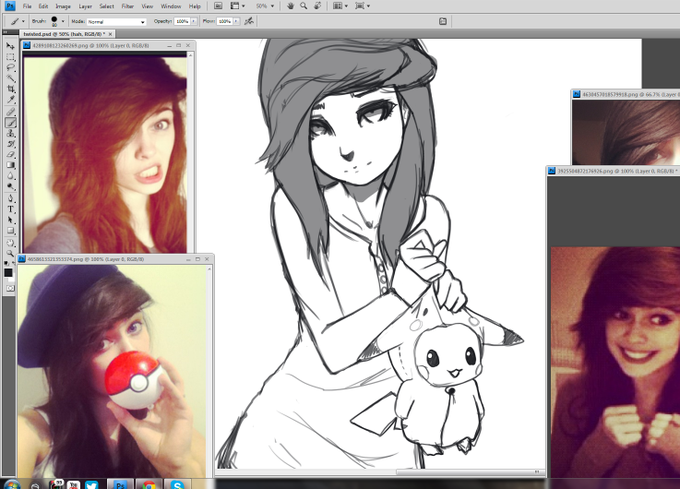The width and height of the screenshot is (680, 489).
Task: Click the Photoshop Ps logo icon
Action: click(x=10, y=6)
